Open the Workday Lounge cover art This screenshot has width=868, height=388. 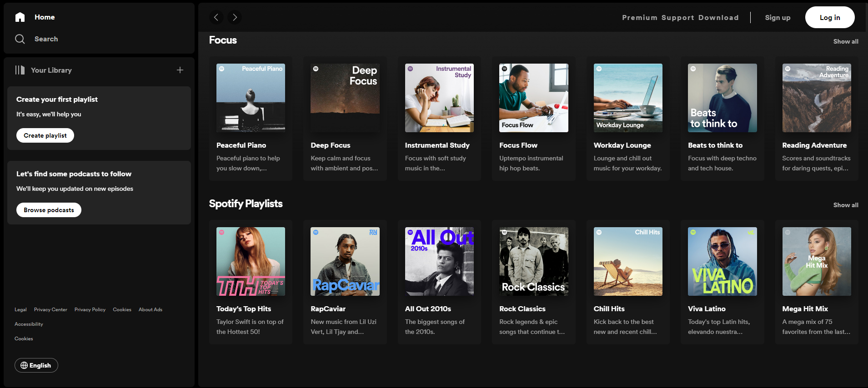pyautogui.click(x=628, y=98)
